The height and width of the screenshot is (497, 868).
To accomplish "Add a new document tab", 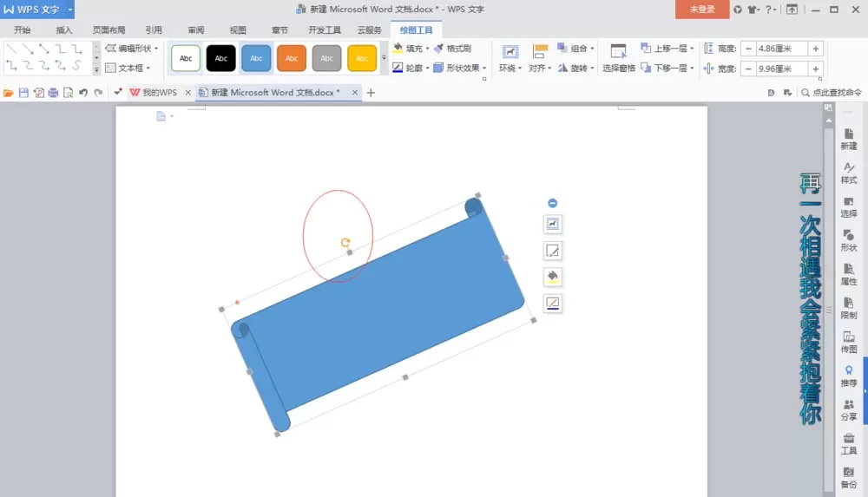I will click(x=371, y=93).
